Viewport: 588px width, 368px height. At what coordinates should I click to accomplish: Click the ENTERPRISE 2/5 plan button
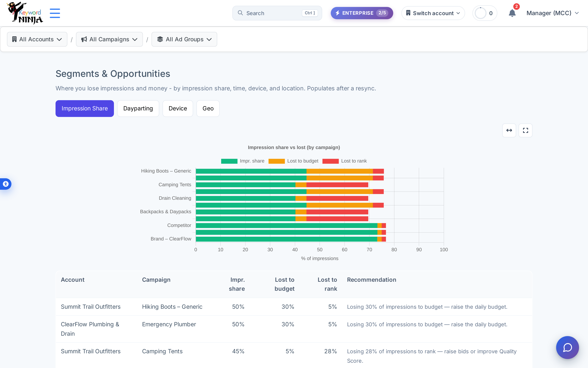(x=362, y=13)
